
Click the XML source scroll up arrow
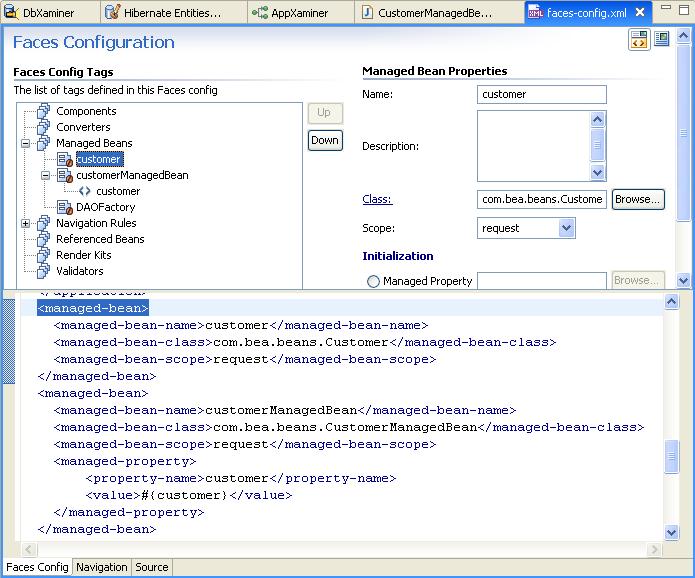point(672,302)
